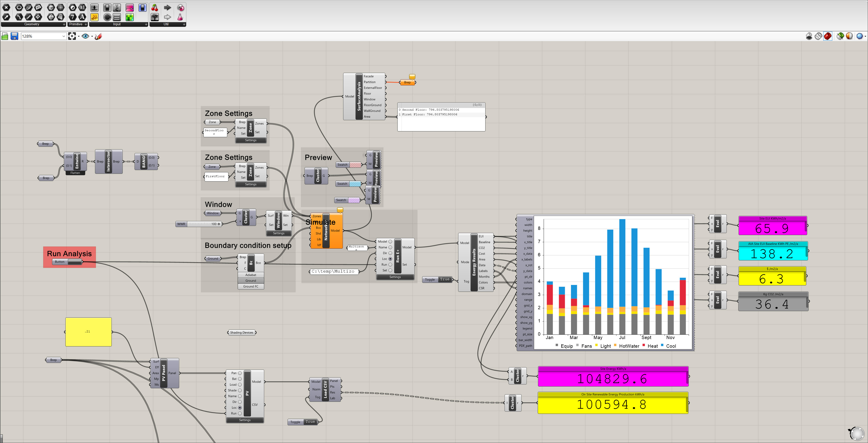The image size is (868, 443).
Task: Open the Zoom Extents dropdown arrow
Action: click(79, 36)
